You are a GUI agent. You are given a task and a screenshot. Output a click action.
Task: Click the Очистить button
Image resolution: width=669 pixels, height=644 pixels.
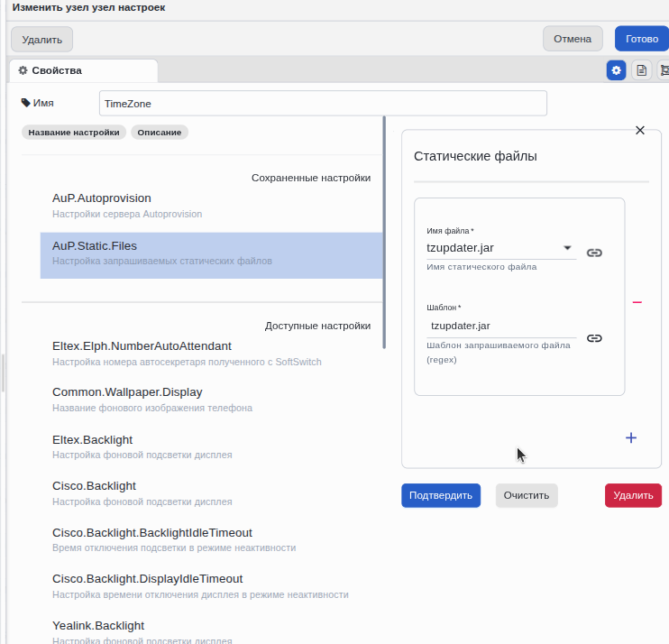[x=527, y=495]
